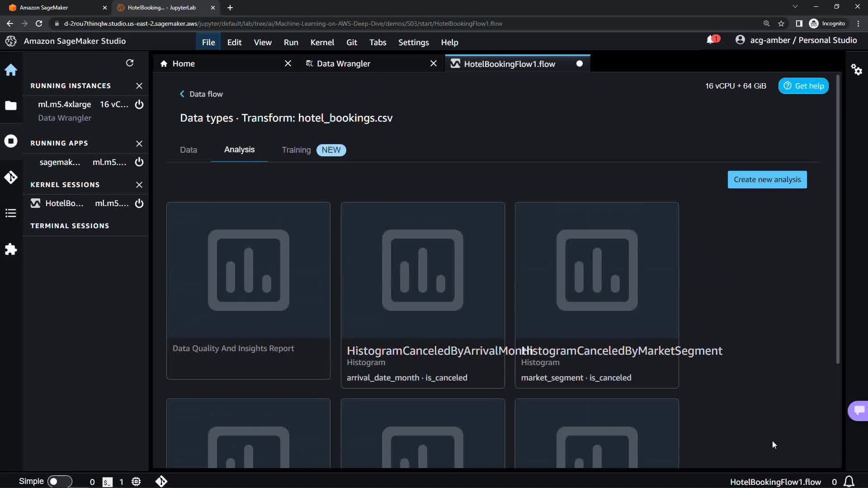The image size is (868, 488).
Task: Shut down HotelBo... kernel session
Action: point(139,203)
